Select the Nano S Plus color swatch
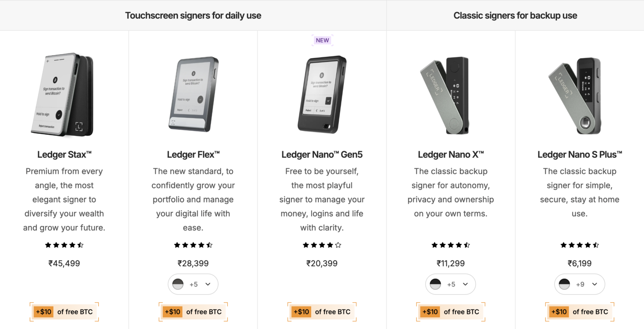The height and width of the screenshot is (329, 644). [x=564, y=284]
